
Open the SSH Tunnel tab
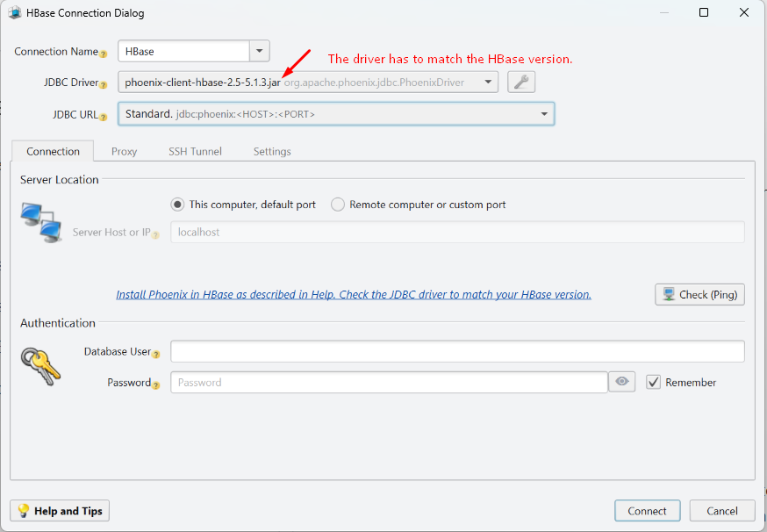coord(195,151)
